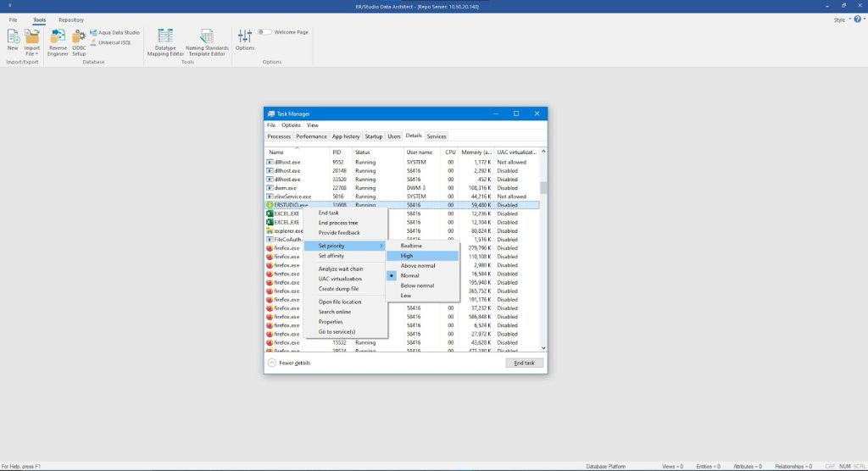Set priority to Below normal
The height and width of the screenshot is (471, 868).
coord(422,285)
